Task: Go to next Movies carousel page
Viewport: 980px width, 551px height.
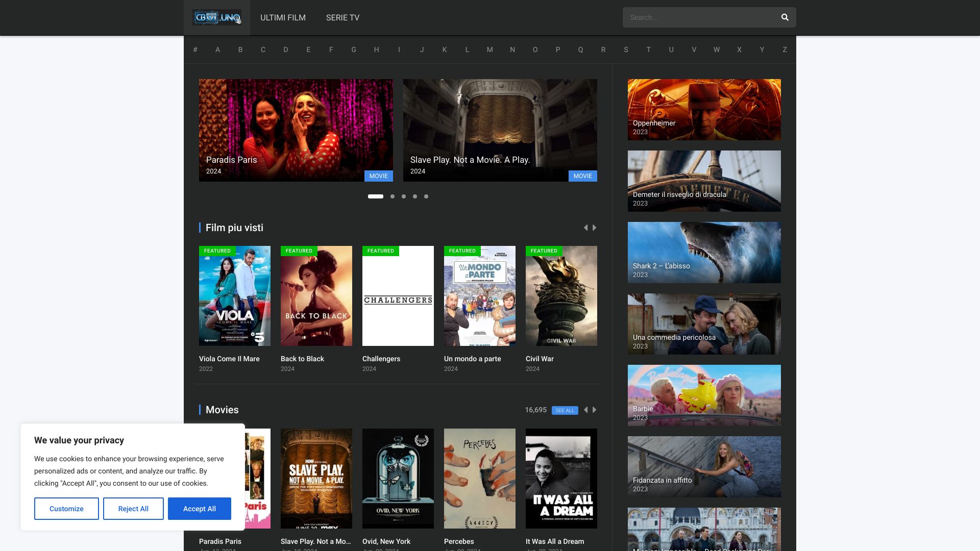Action: click(595, 410)
